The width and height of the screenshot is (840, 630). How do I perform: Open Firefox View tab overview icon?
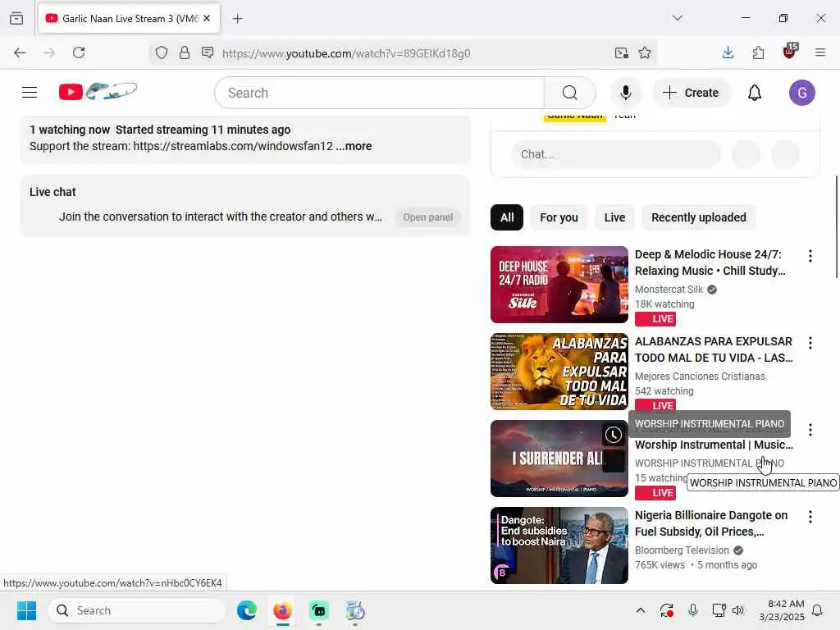pyautogui.click(x=16, y=18)
